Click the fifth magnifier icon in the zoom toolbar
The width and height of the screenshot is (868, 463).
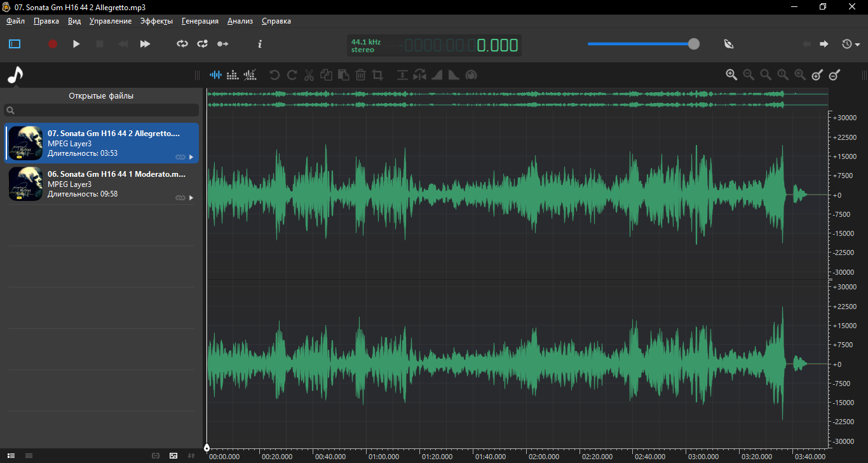pyautogui.click(x=800, y=75)
